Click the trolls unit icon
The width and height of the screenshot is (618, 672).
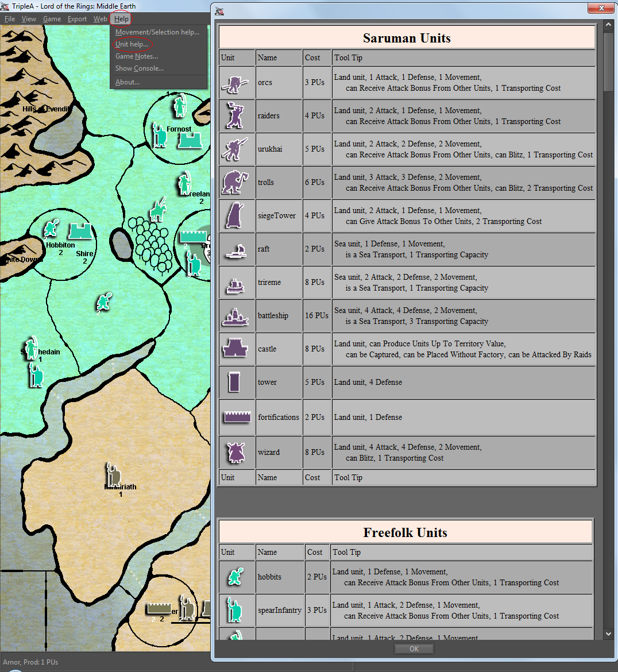coord(235,182)
